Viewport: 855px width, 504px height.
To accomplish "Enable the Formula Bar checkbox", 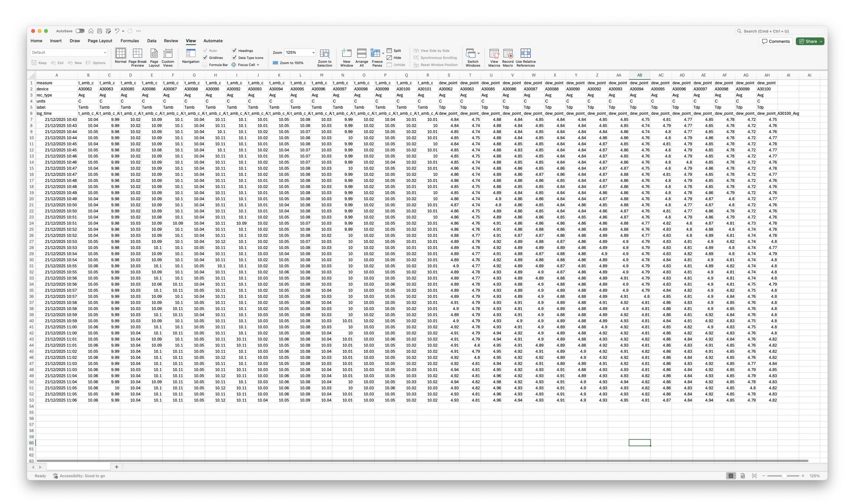I will tap(205, 65).
